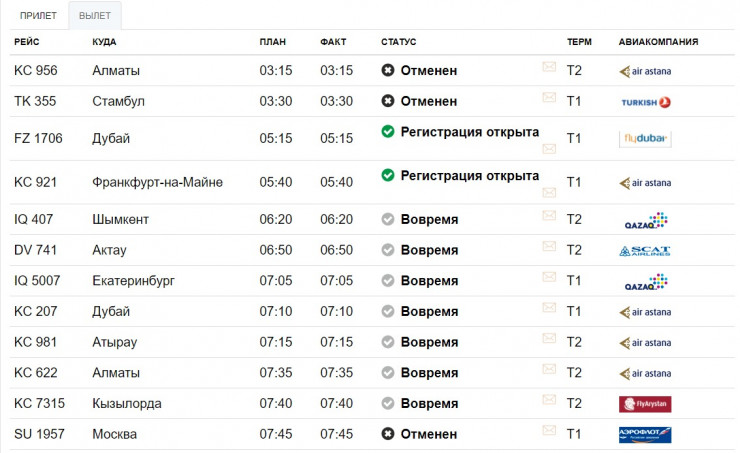Click the FlyArystan airline logo

[x=645, y=404]
